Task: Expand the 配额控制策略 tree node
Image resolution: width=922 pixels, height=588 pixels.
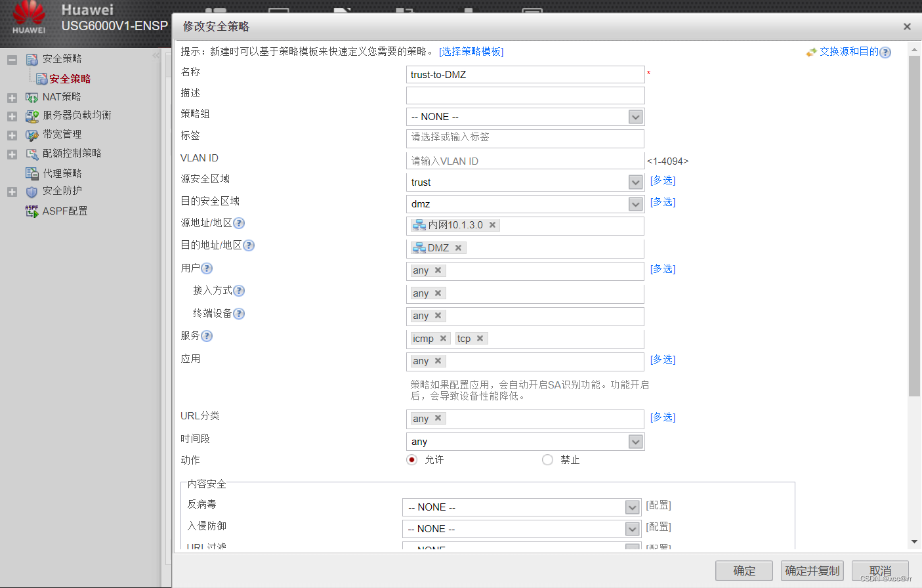Action: coord(12,154)
